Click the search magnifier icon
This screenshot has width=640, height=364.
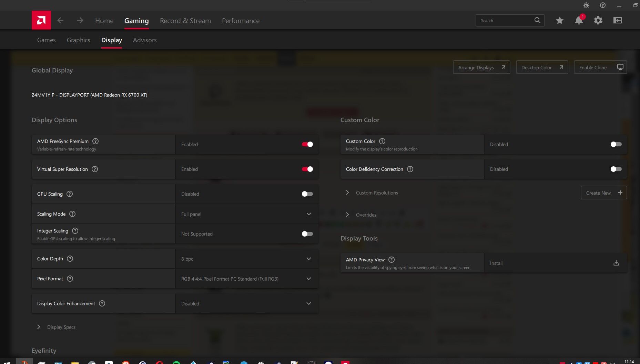[x=537, y=20]
